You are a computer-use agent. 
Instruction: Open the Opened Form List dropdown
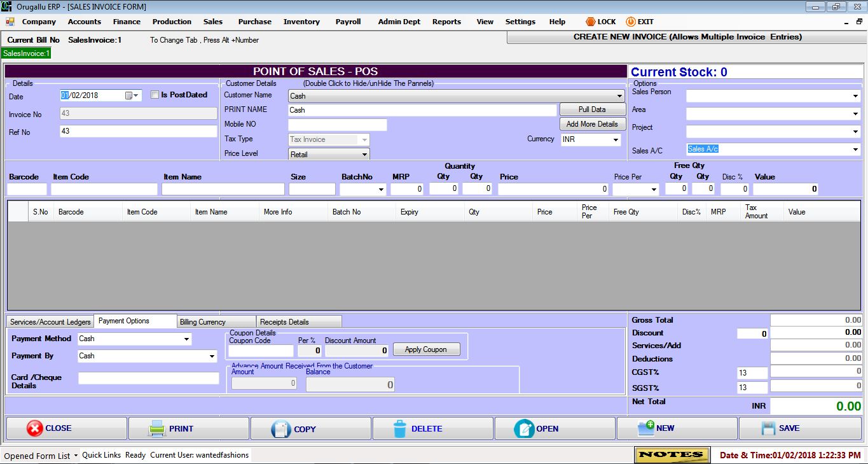(x=41, y=455)
